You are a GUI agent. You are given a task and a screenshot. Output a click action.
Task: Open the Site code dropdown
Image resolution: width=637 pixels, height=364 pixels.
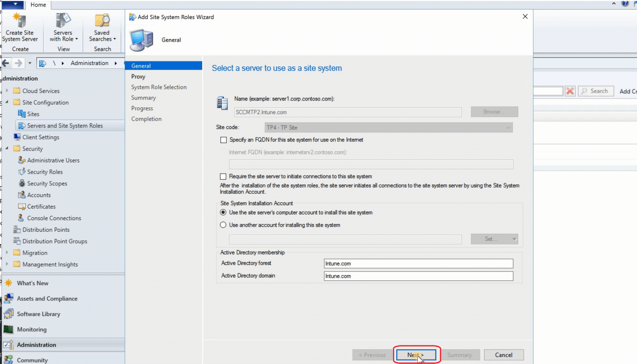click(508, 127)
